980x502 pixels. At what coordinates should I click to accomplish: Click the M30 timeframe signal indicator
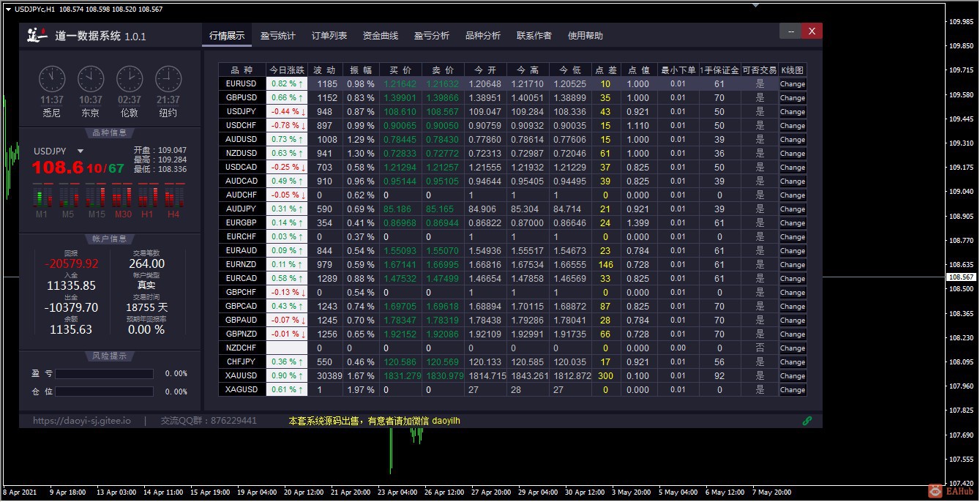click(122, 196)
